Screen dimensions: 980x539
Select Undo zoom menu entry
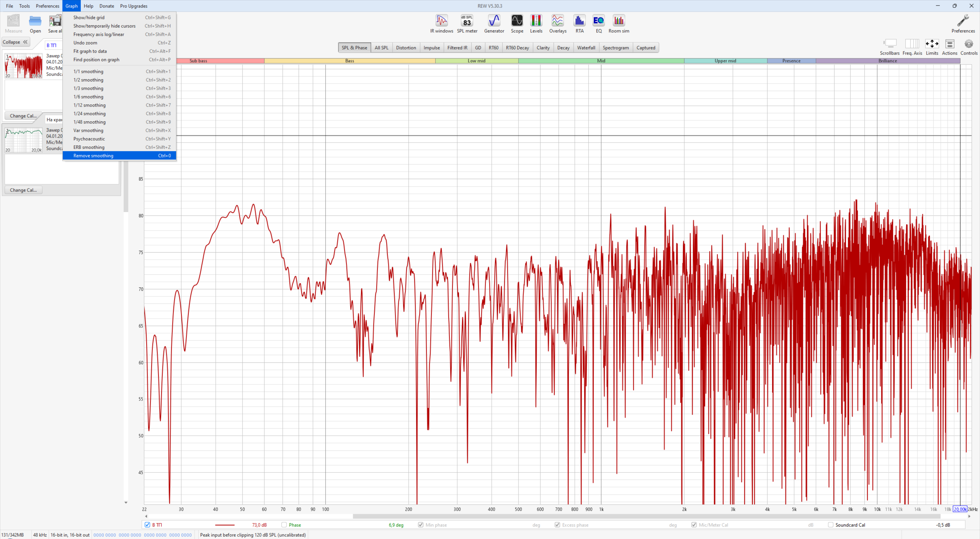(119, 43)
